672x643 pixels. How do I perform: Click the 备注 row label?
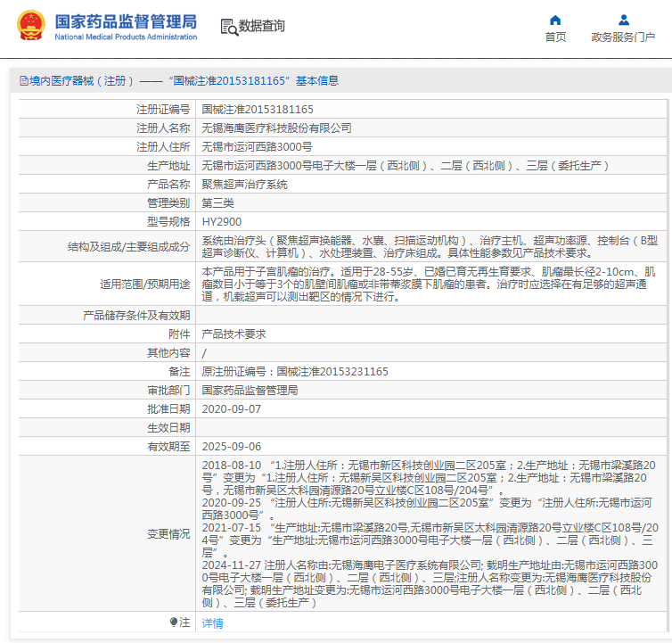point(179,372)
